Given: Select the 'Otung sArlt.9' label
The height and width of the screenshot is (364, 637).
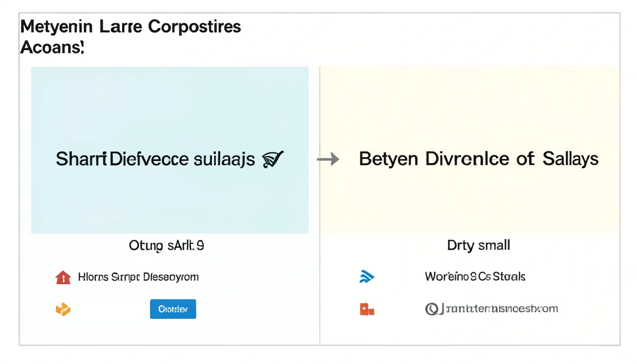Looking at the screenshot, I should (166, 246).
